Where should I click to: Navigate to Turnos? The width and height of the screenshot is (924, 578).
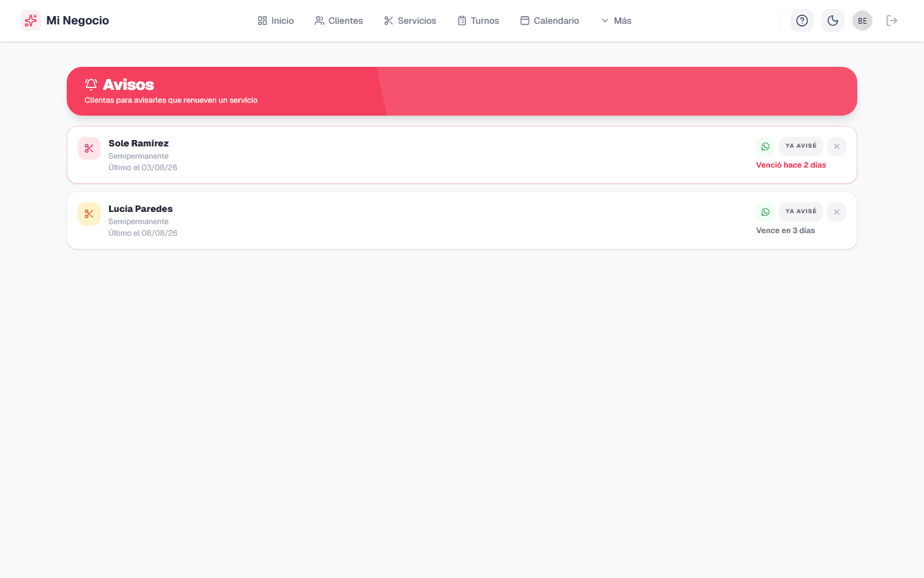pyautogui.click(x=478, y=21)
